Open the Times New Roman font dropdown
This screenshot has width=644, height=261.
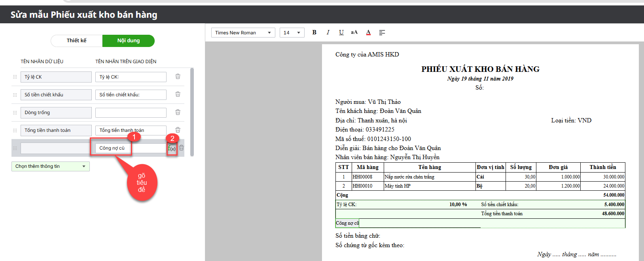click(x=243, y=32)
